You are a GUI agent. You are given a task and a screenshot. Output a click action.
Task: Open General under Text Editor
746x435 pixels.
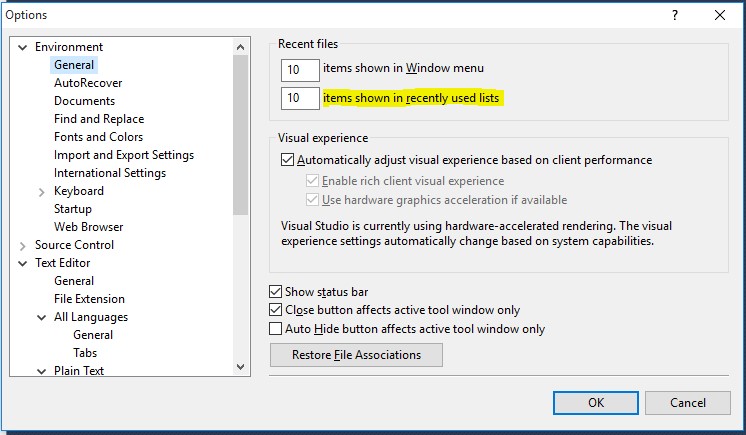click(74, 281)
